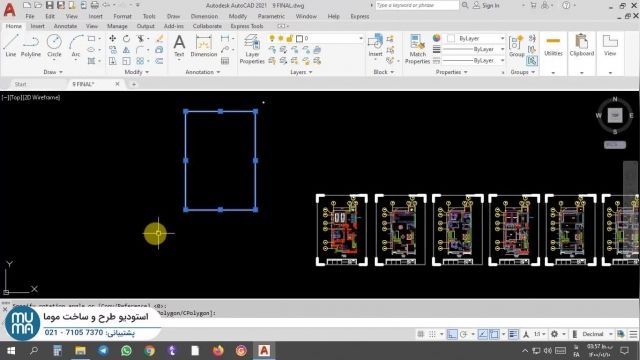
Task: Click the View panel button
Action: tap(610, 46)
